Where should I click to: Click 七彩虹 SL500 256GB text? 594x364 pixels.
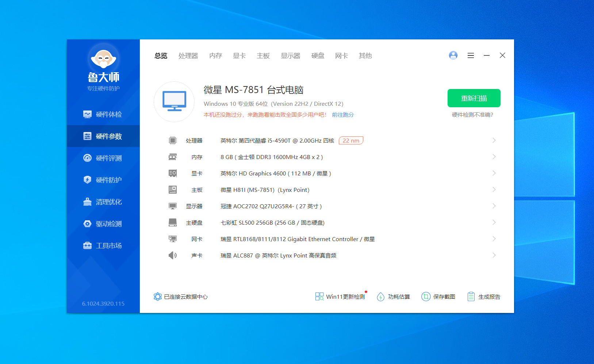pos(272,222)
